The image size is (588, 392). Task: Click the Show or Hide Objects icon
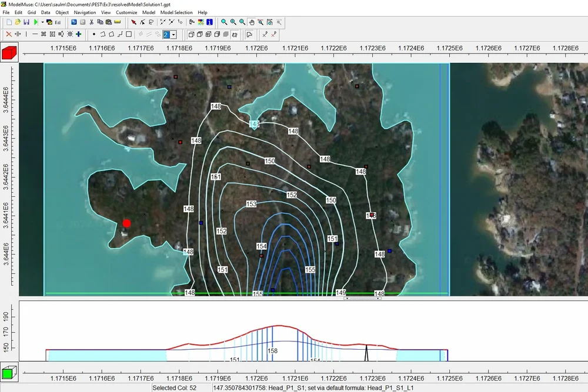[x=192, y=22]
